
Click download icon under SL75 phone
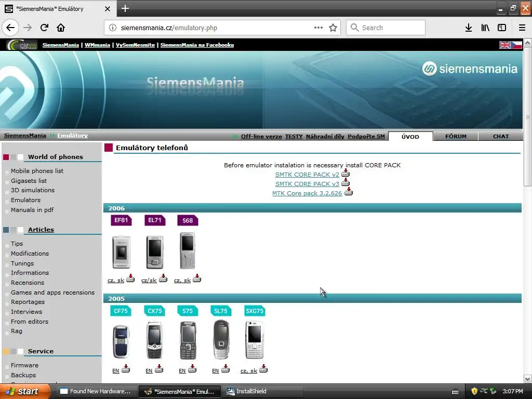tap(225, 368)
